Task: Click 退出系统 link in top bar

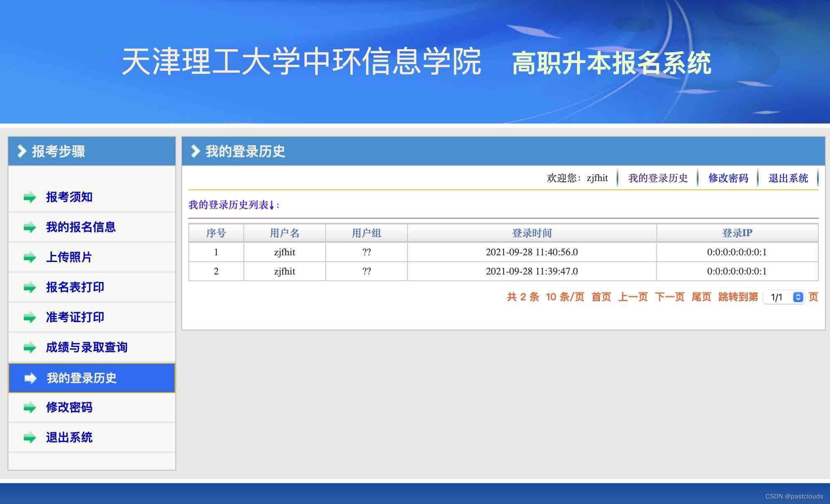Action: [x=788, y=178]
